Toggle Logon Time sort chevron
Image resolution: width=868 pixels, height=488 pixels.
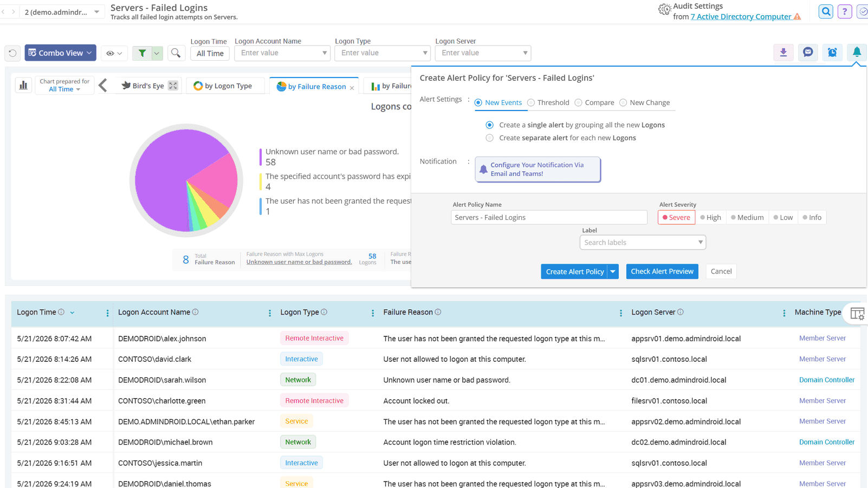[x=72, y=313]
